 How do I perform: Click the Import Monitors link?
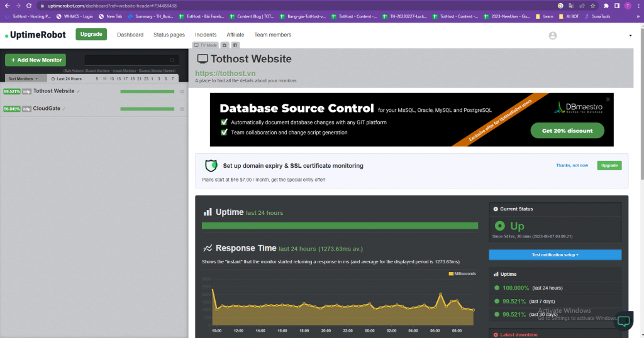click(124, 70)
